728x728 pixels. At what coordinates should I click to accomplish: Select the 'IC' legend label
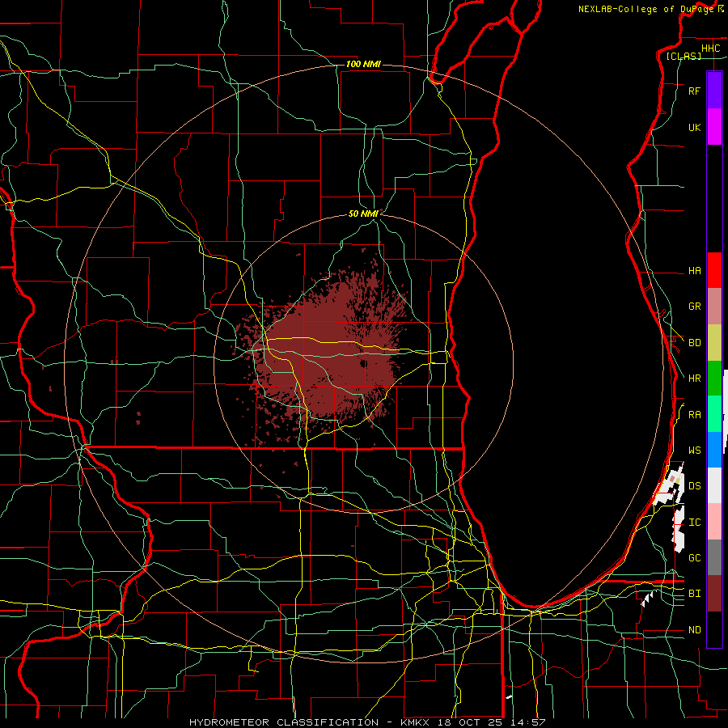(x=694, y=523)
